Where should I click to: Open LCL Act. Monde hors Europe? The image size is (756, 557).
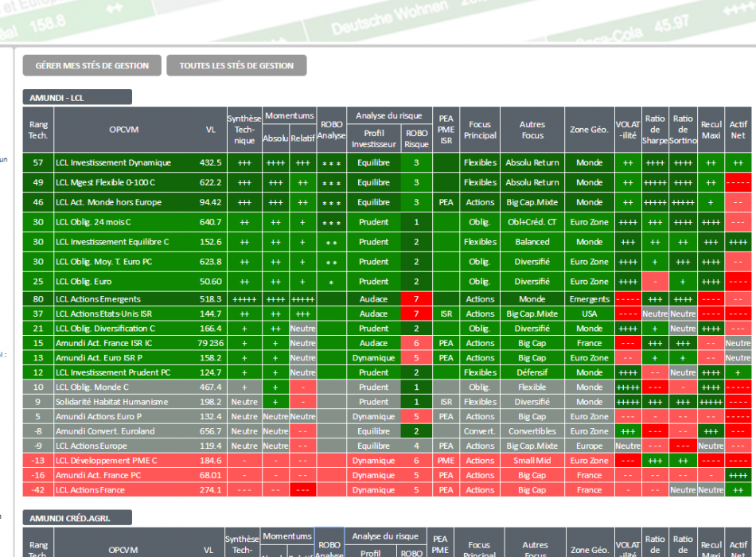pyautogui.click(x=108, y=202)
